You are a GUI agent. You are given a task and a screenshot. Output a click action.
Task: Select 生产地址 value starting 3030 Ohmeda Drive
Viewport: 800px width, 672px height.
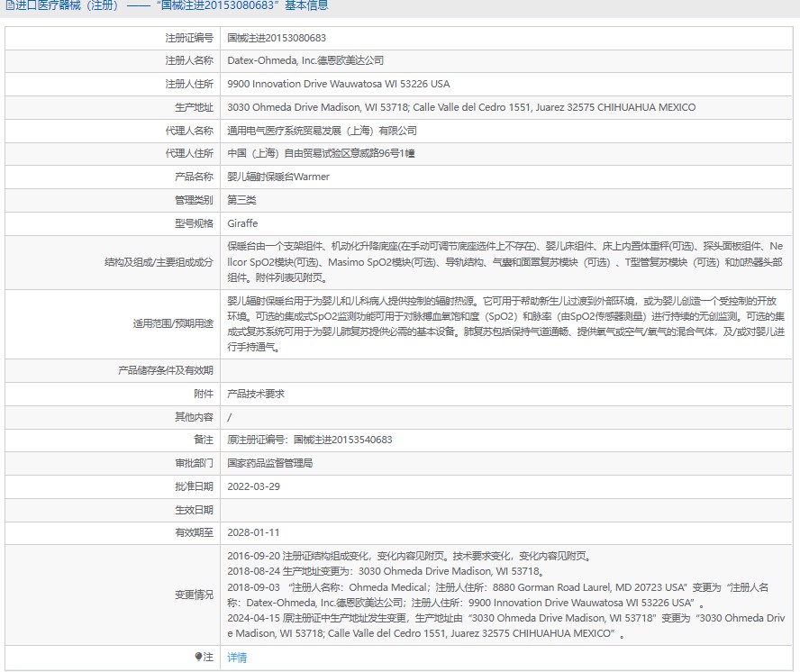[x=461, y=107]
